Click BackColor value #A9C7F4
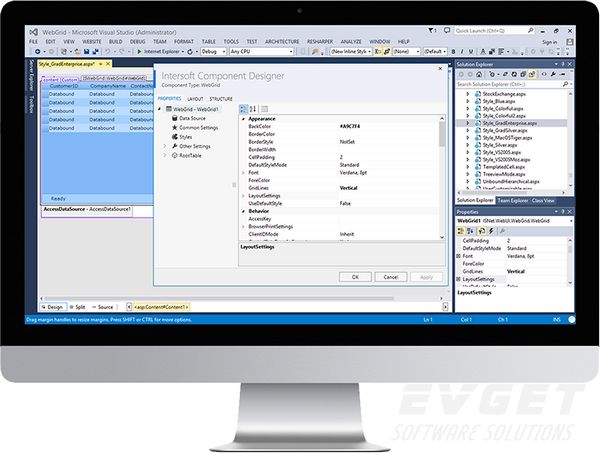The image size is (600, 453). pos(350,126)
